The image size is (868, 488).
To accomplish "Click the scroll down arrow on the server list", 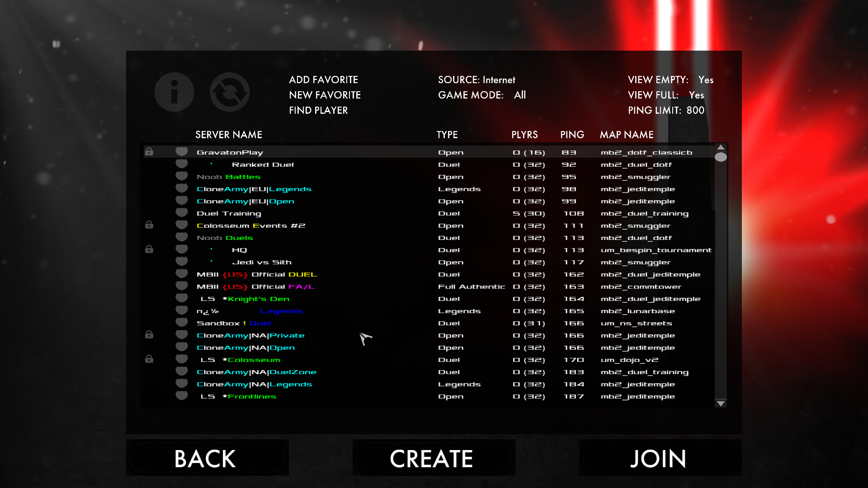I will [x=721, y=404].
